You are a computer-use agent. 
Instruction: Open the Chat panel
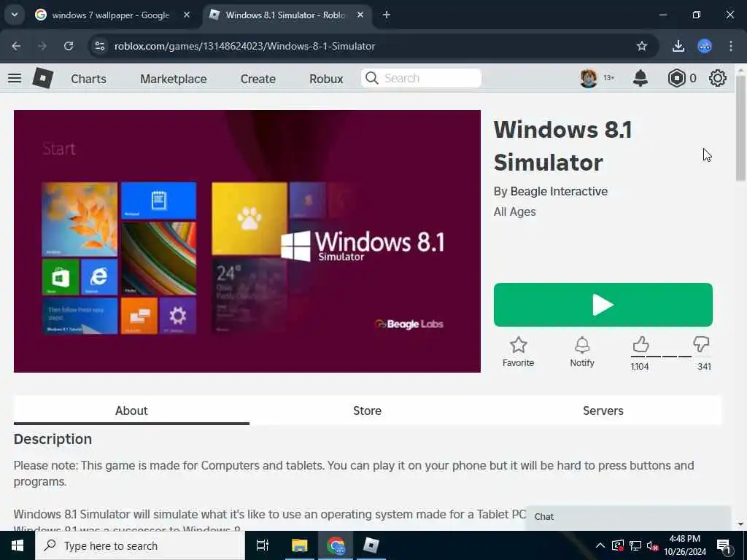pos(628,517)
